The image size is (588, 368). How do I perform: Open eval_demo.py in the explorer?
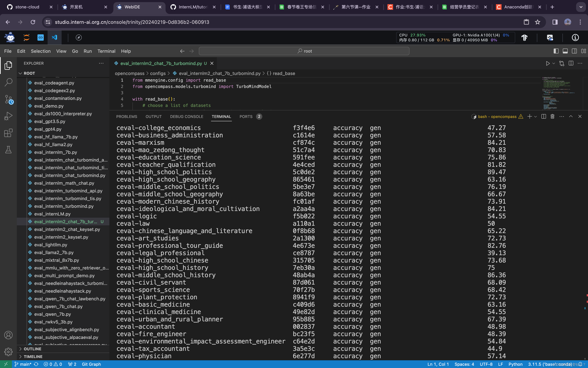(x=49, y=106)
